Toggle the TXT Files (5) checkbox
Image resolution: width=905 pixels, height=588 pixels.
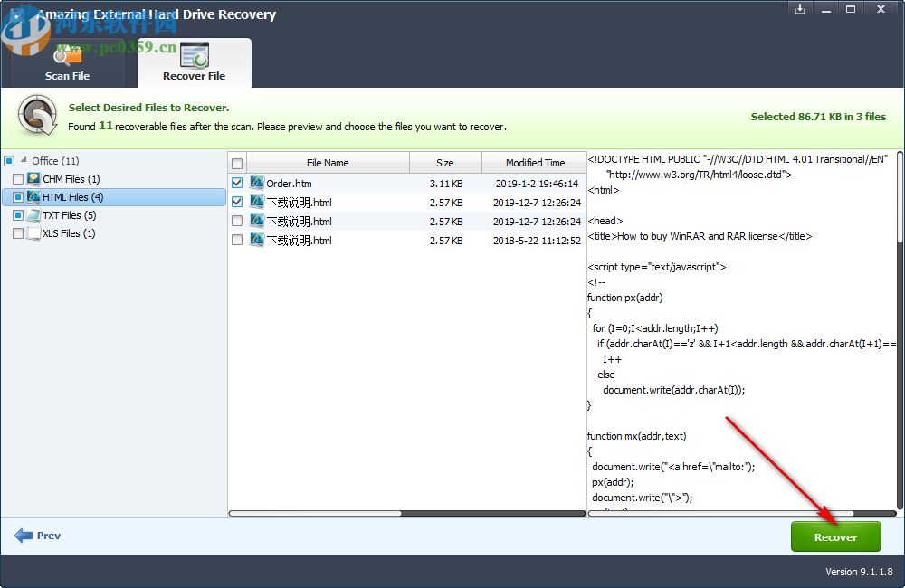tap(18, 215)
